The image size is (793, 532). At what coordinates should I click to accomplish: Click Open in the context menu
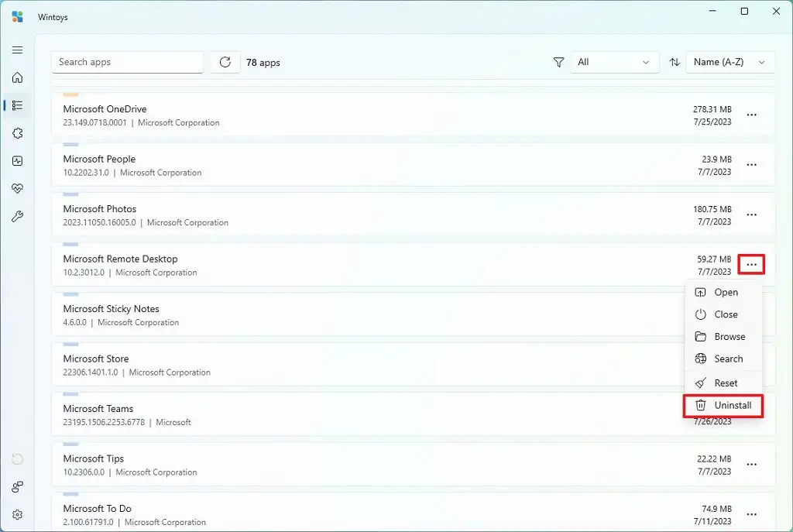pos(723,292)
